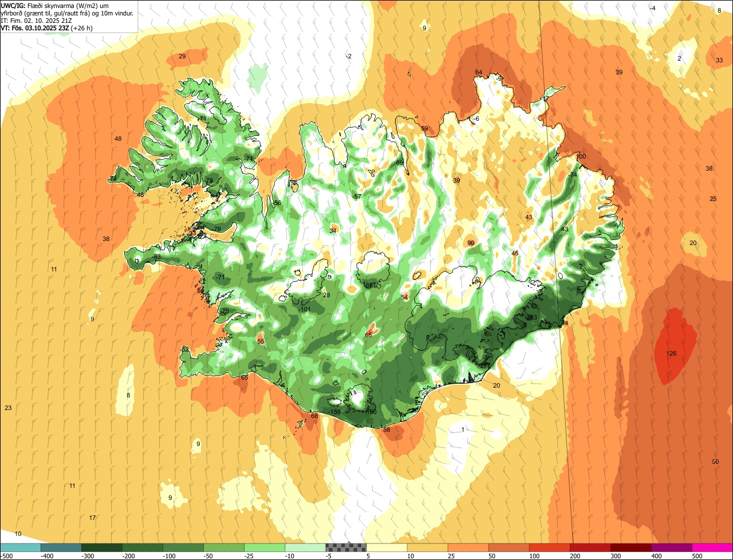Click the map value '-2'
Image resolution: width=733 pixels, height=560 pixels.
pyautogui.click(x=349, y=56)
